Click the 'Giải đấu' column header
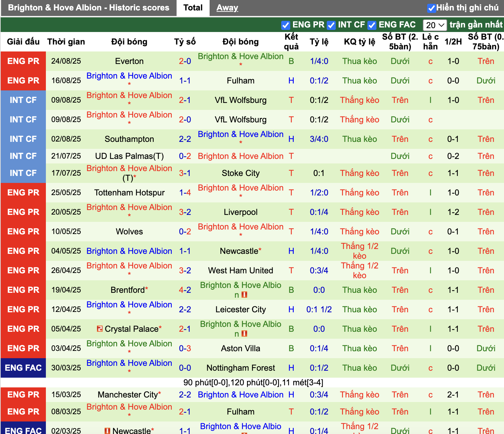This screenshot has width=504, height=434. pos(23,42)
